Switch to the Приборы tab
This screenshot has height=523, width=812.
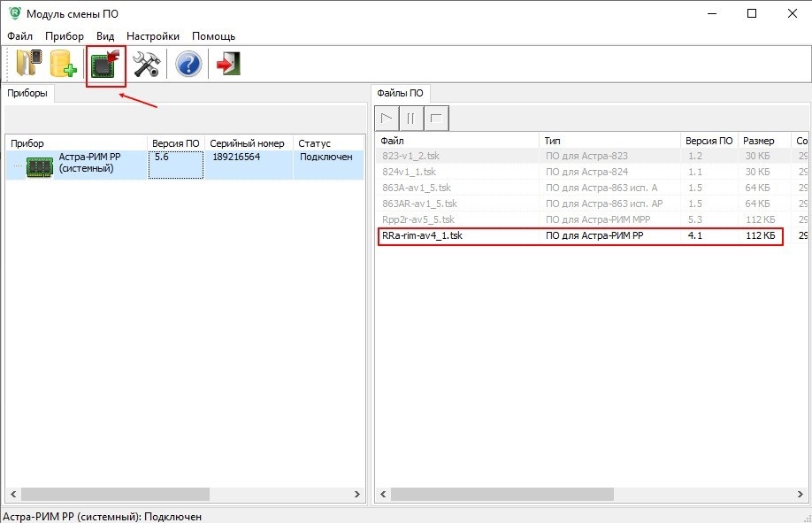[28, 93]
